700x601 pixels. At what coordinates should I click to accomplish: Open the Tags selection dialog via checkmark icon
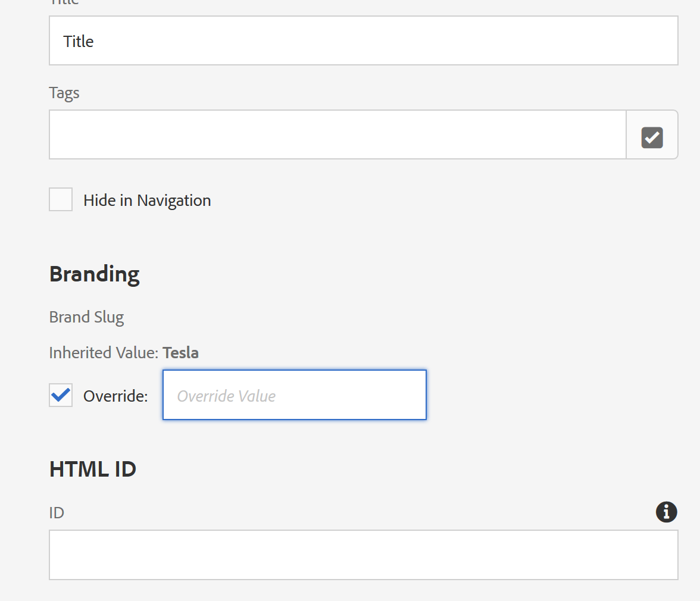coord(652,137)
